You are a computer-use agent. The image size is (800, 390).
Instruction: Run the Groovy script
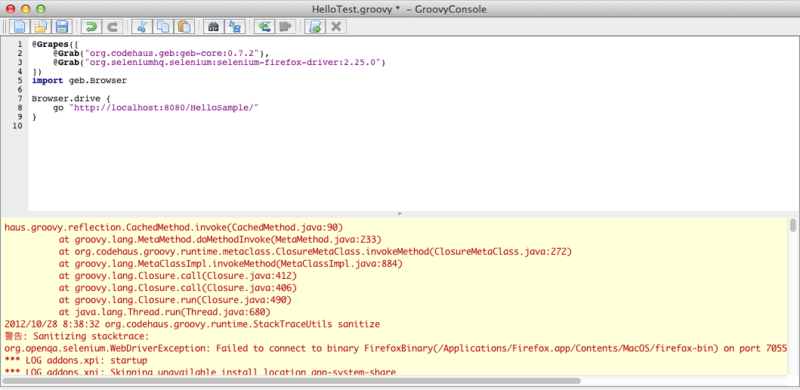point(315,27)
